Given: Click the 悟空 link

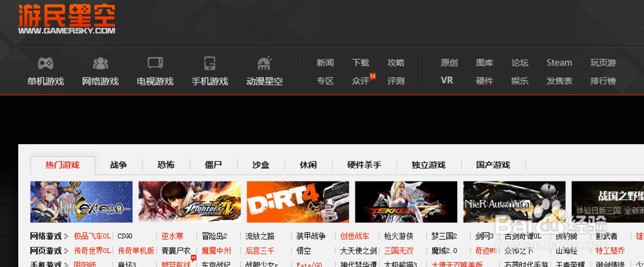Looking at the screenshot, I should 304,251.
